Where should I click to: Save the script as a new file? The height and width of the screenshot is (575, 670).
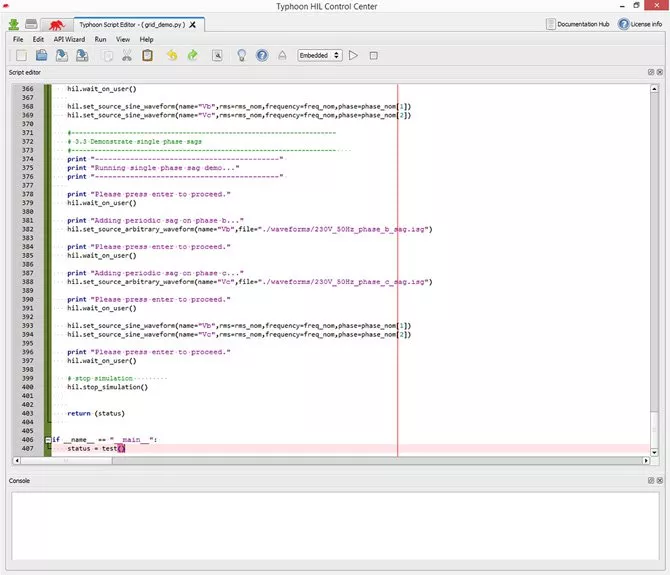click(x=82, y=56)
